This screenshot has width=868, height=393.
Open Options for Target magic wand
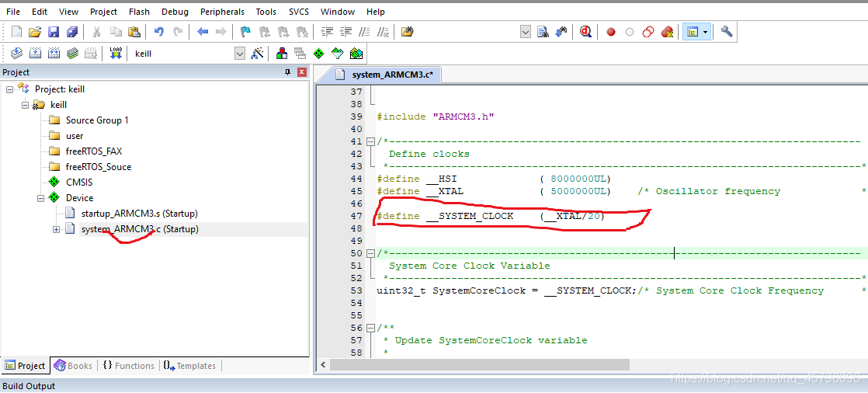[x=258, y=53]
